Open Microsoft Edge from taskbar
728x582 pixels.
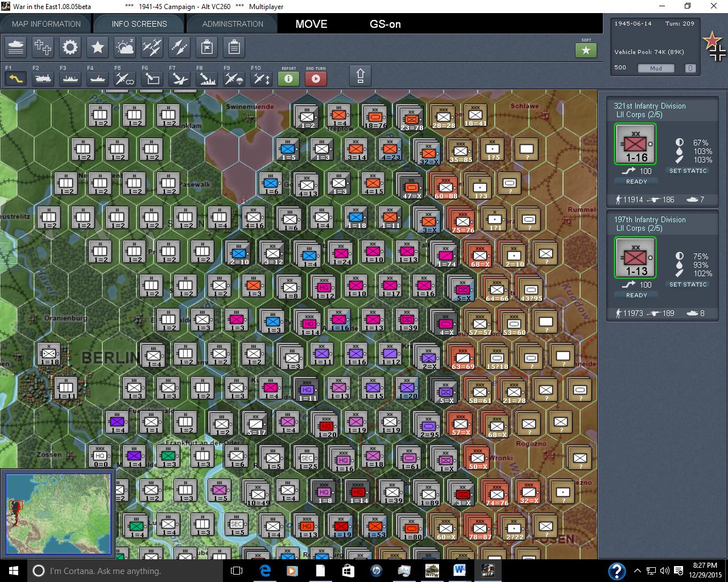(264, 571)
